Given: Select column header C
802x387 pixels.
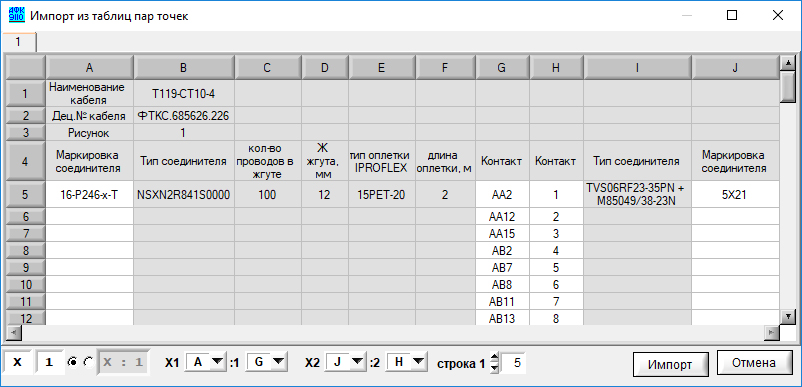Looking at the screenshot, I should coord(268,67).
